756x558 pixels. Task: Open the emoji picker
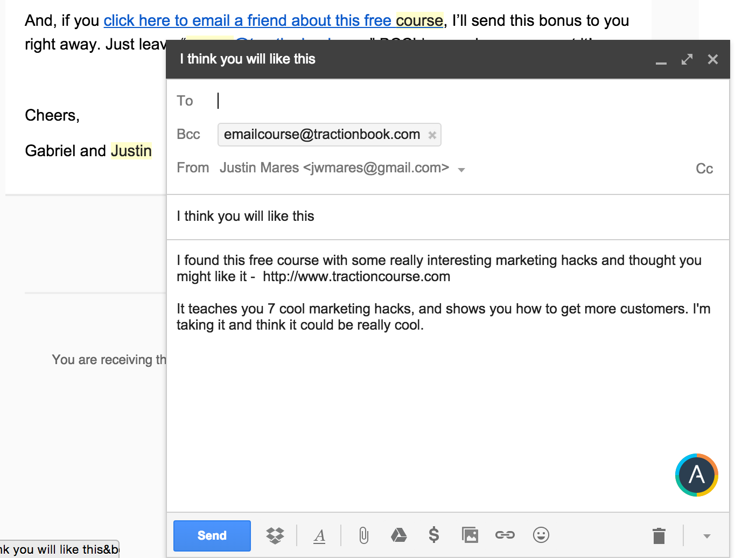pyautogui.click(x=541, y=535)
